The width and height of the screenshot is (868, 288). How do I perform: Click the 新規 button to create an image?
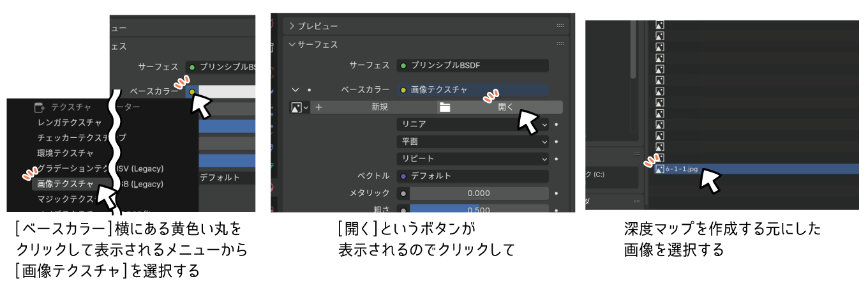coord(380,107)
